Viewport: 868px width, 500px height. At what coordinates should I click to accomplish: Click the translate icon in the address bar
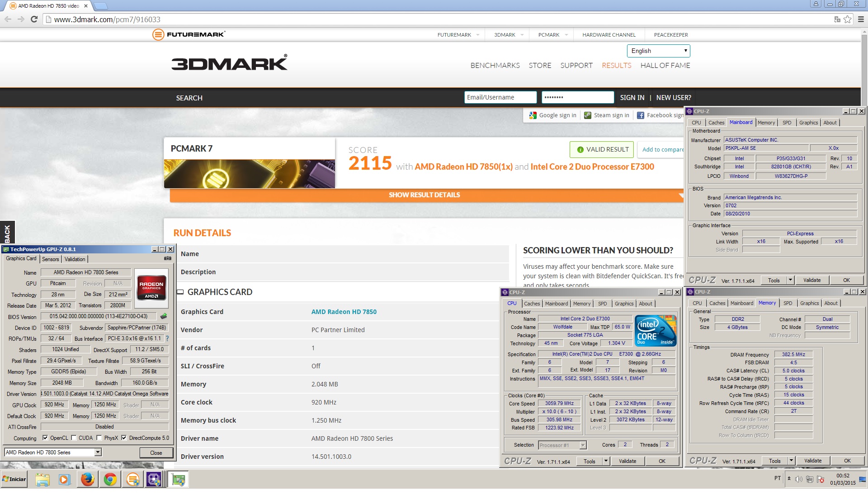click(837, 19)
